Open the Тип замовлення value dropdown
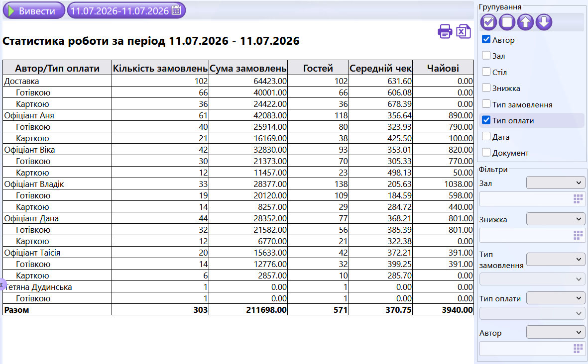The image size is (588, 364). point(532,279)
